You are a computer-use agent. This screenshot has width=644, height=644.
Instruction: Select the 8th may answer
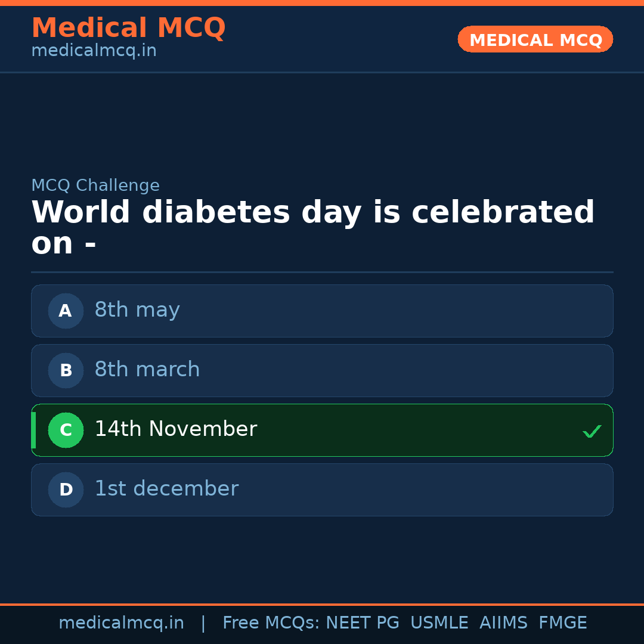[137, 310]
